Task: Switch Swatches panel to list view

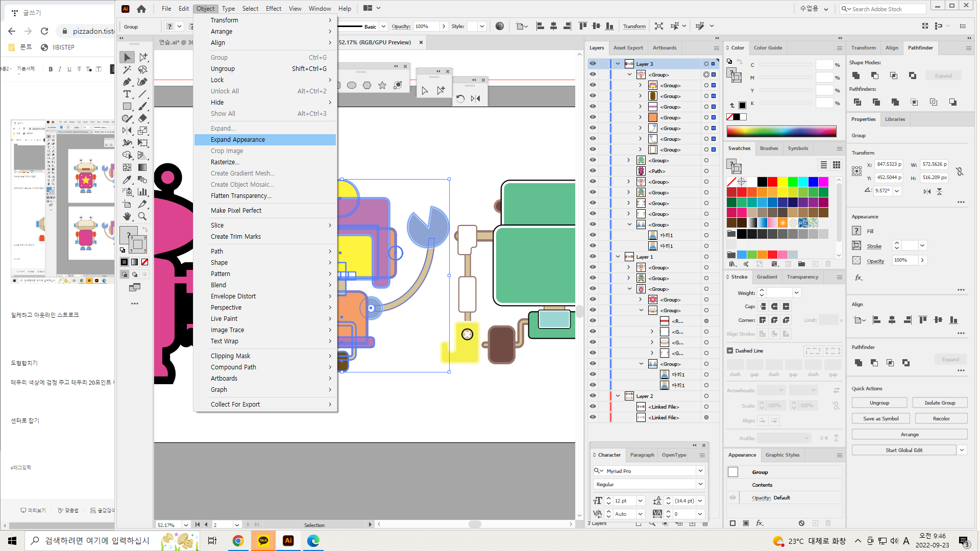Action: [x=823, y=164]
